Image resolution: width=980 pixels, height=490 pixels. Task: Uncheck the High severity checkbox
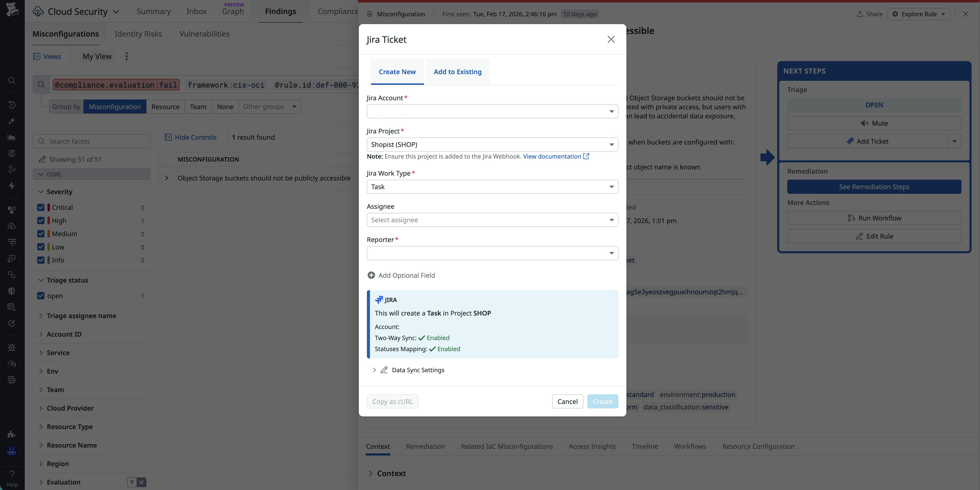41,220
